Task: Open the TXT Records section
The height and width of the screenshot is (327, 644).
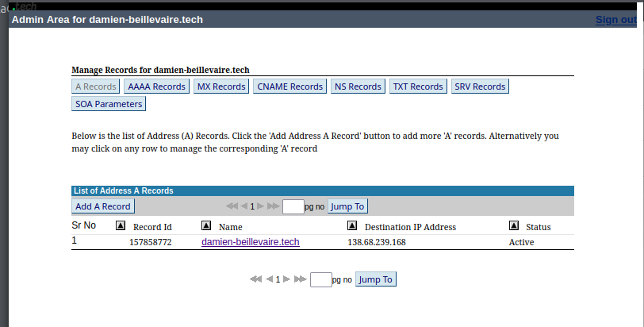Action: click(418, 87)
